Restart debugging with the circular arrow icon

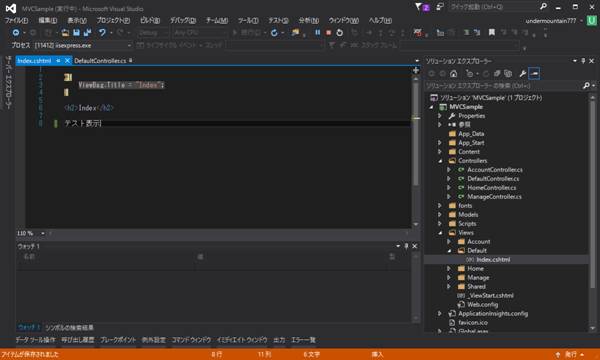339,33
